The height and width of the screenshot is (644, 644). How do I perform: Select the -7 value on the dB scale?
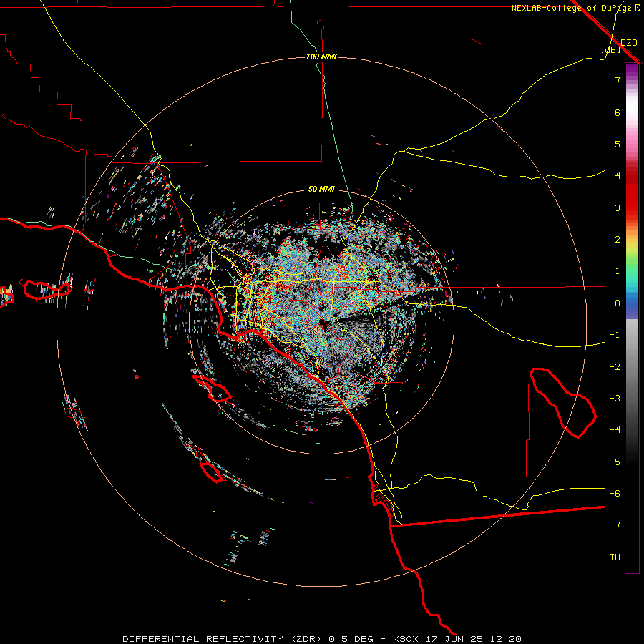tap(615, 525)
